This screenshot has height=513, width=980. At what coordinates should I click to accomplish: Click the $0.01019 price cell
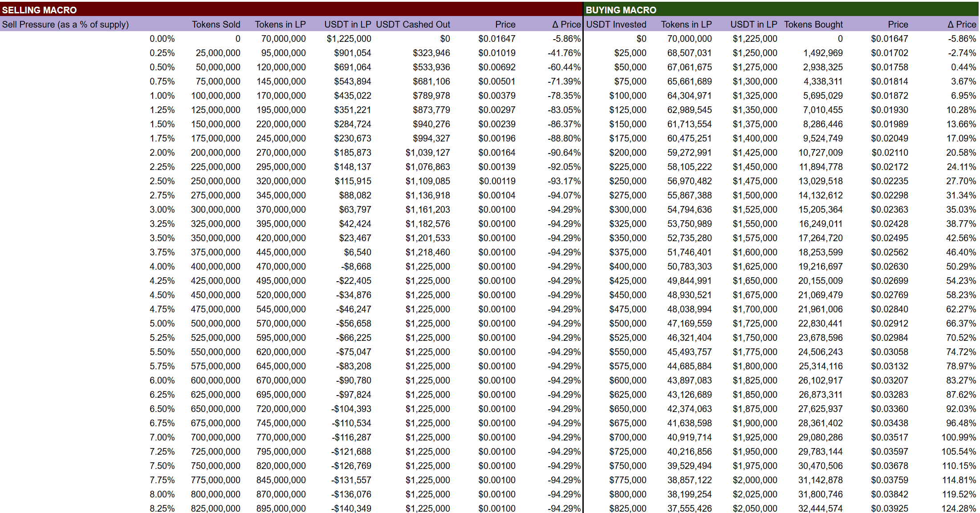496,53
